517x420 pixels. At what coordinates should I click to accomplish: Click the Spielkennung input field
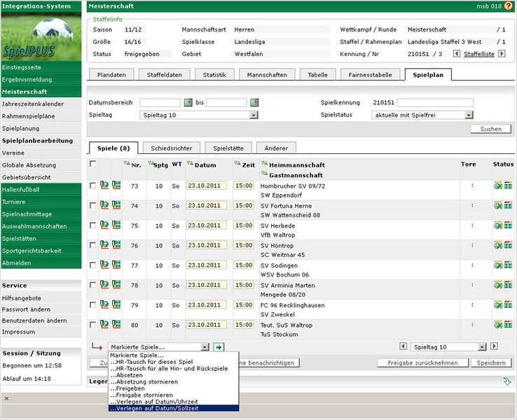(x=434, y=103)
